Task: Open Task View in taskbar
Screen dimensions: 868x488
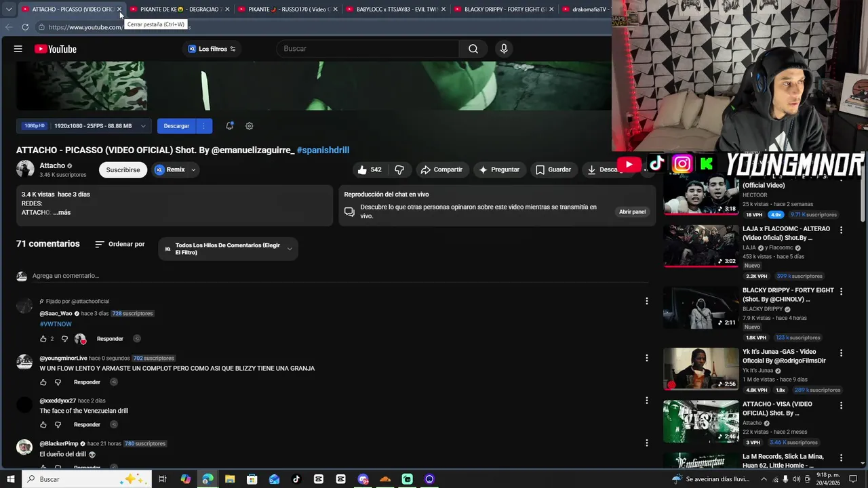Action: point(163,479)
